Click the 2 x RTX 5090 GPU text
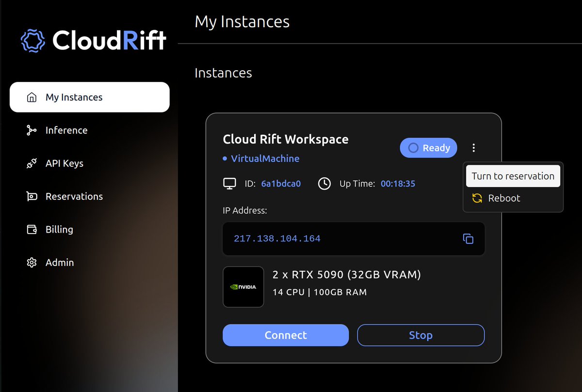The height and width of the screenshot is (392, 582). pos(347,275)
